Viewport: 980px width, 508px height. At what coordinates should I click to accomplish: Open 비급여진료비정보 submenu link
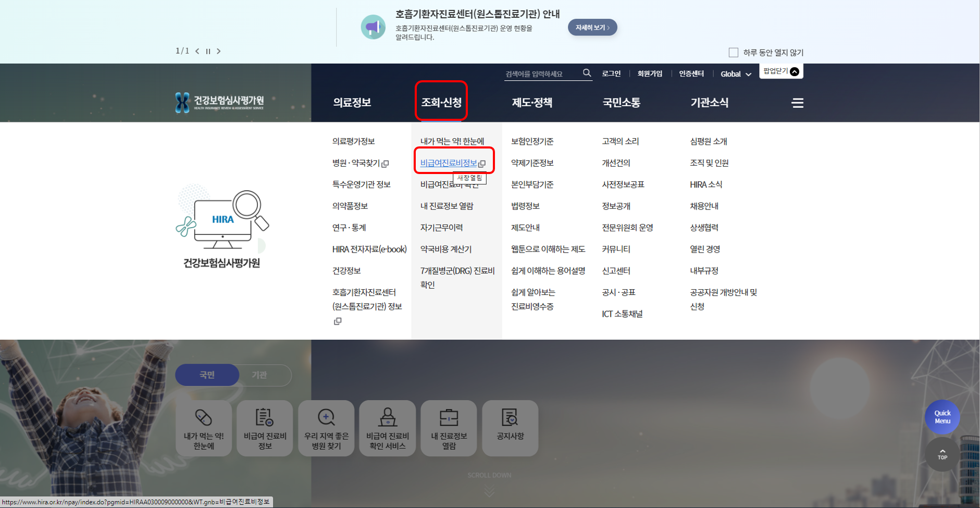(452, 163)
